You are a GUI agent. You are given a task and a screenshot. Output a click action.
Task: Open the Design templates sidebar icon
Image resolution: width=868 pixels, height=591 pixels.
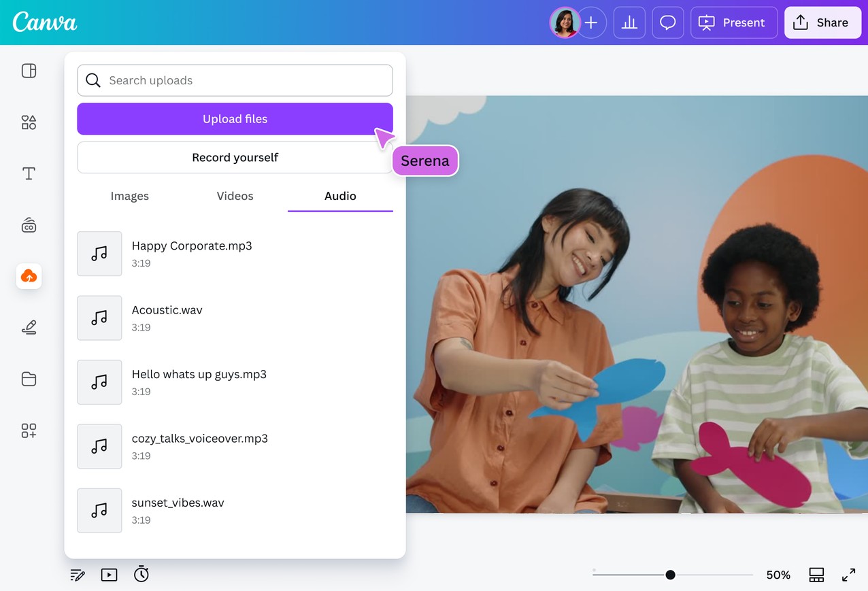click(29, 71)
